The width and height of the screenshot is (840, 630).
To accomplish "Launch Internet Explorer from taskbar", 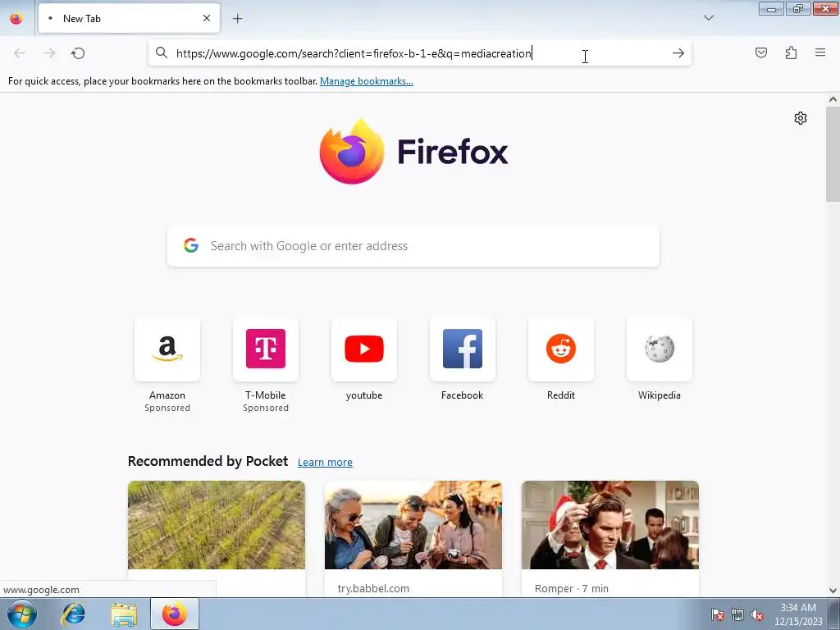I will point(73,614).
